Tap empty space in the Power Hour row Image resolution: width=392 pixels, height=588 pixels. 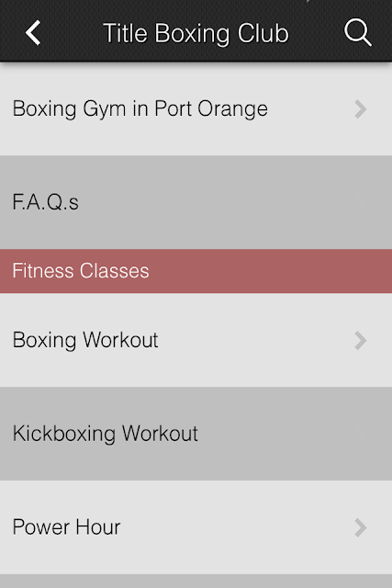click(236, 527)
